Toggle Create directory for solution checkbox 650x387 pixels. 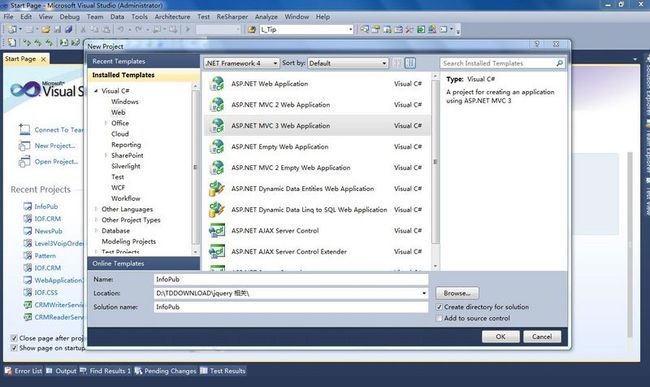tap(439, 307)
